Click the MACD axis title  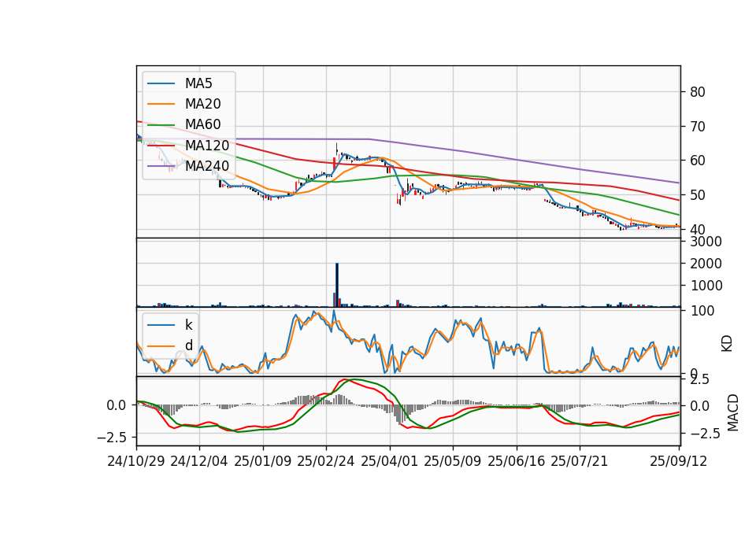[733, 412]
